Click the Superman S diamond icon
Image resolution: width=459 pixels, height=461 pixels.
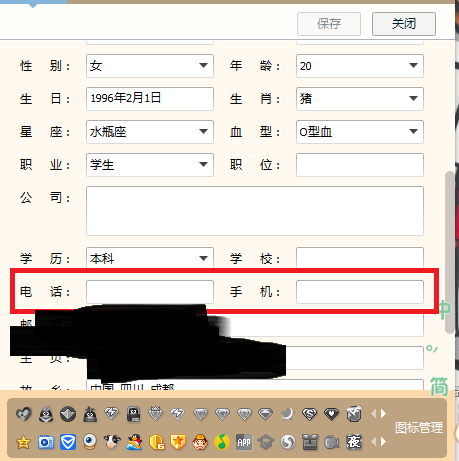click(x=309, y=414)
